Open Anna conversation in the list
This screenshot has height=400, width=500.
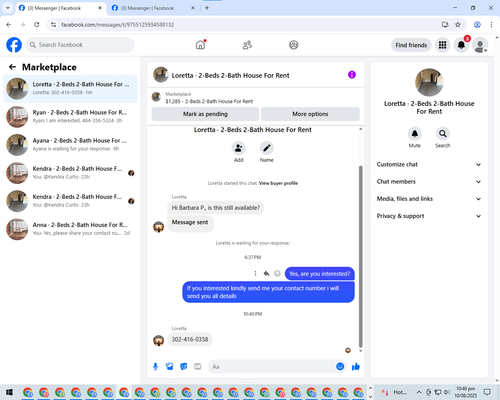tap(70, 229)
